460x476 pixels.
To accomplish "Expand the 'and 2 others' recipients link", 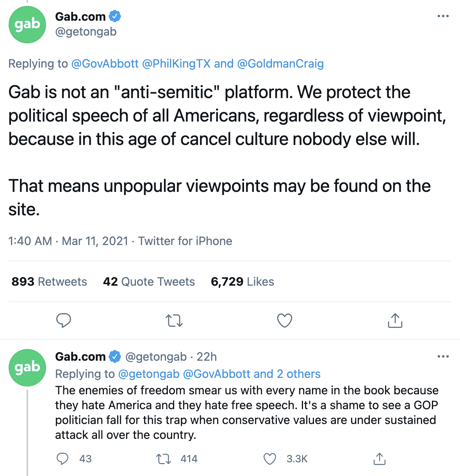I will point(287,374).
